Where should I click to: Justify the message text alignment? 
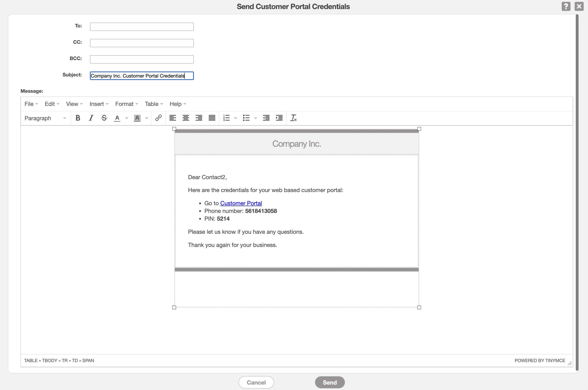tap(212, 118)
